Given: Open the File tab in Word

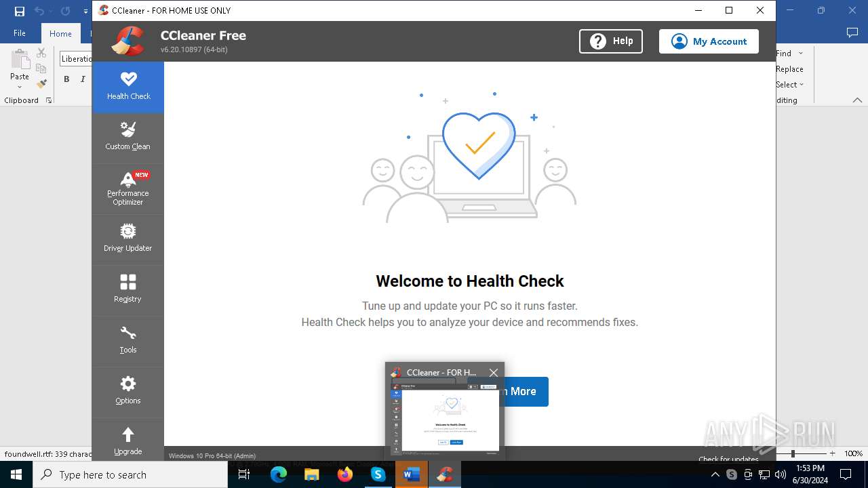Looking at the screenshot, I should (20, 33).
